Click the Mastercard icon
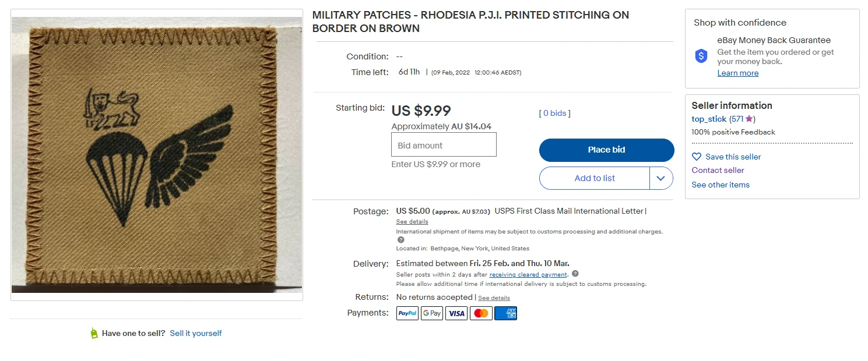The height and width of the screenshot is (361, 868). click(x=481, y=313)
